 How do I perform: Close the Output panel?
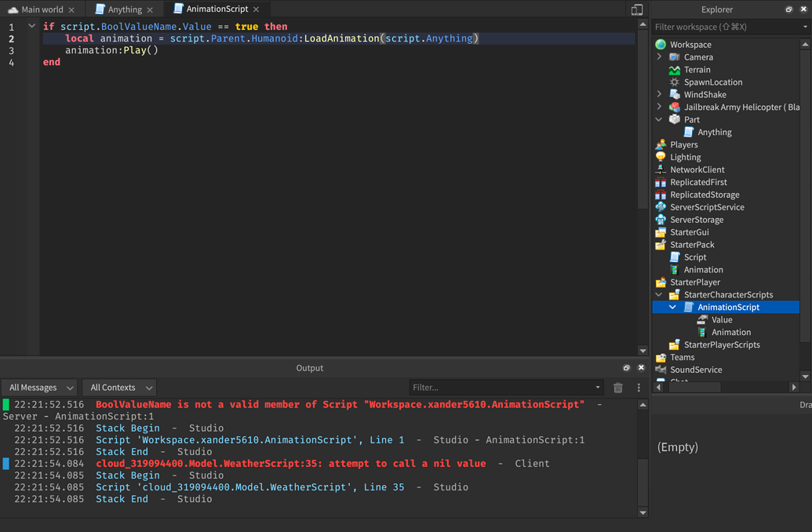[641, 368]
